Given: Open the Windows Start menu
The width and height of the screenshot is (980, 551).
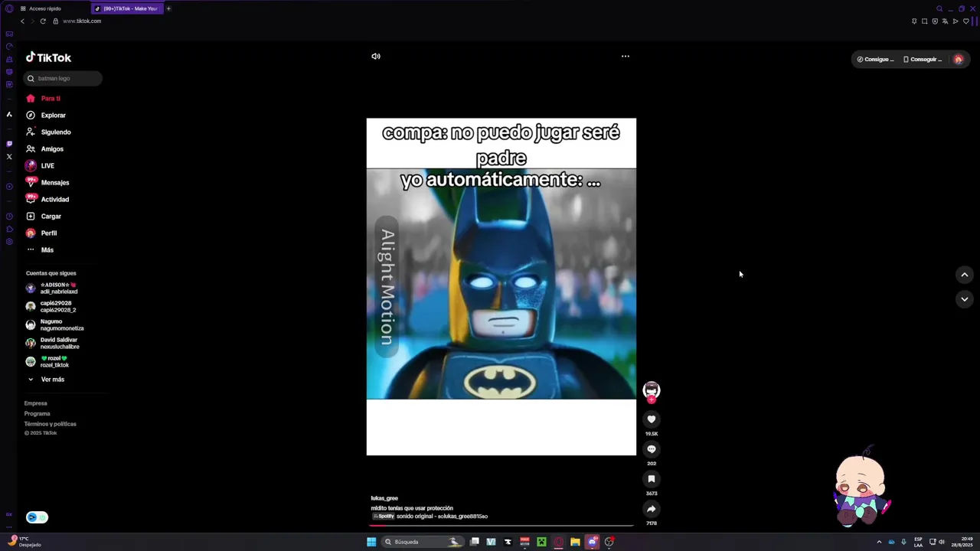Looking at the screenshot, I should pos(371,542).
